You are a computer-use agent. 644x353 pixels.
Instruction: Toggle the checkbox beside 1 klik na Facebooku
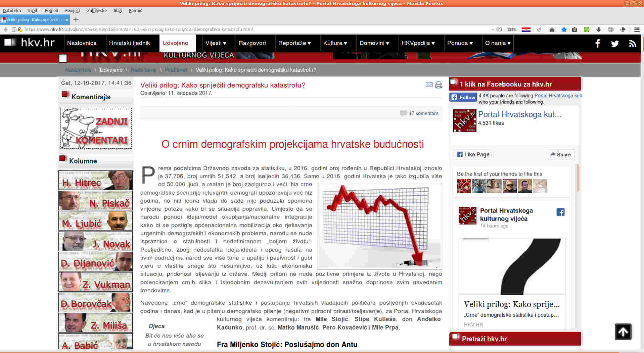pos(453,82)
